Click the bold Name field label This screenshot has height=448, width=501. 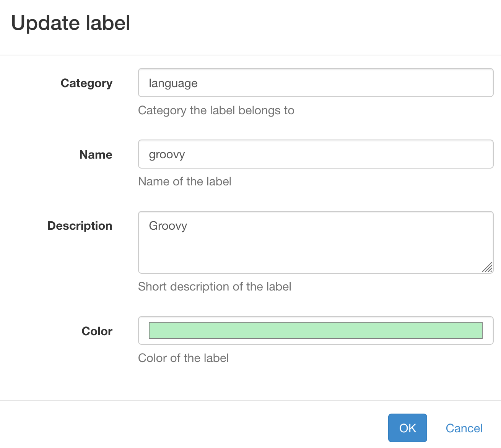[x=96, y=155]
